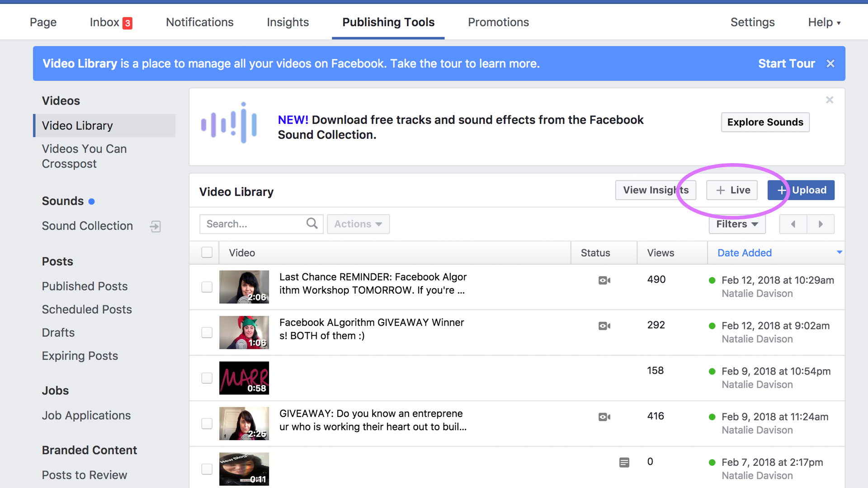Click the 490 views value

click(656, 280)
